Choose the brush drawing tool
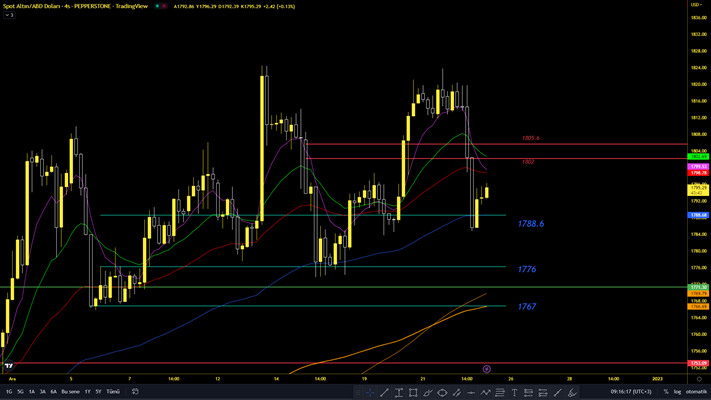The image size is (711, 400). pos(428,393)
